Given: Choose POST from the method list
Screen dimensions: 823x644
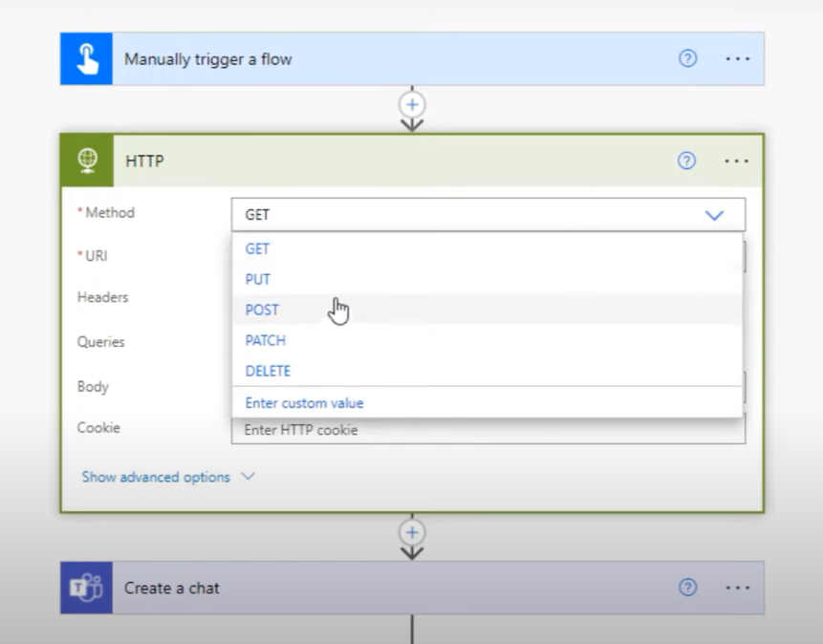Looking at the screenshot, I should 487,310.
